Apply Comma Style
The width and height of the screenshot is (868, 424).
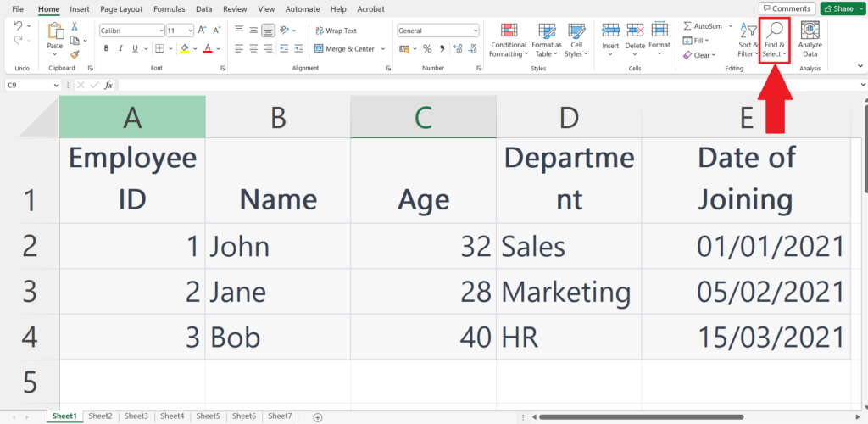442,48
